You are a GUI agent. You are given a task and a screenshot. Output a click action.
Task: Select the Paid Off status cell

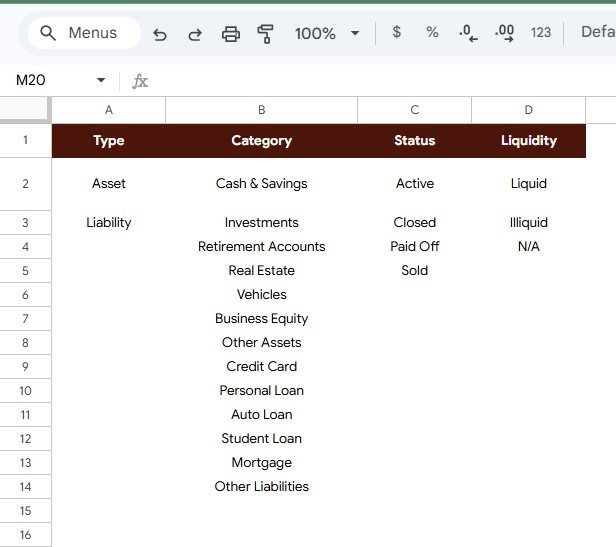(414, 247)
